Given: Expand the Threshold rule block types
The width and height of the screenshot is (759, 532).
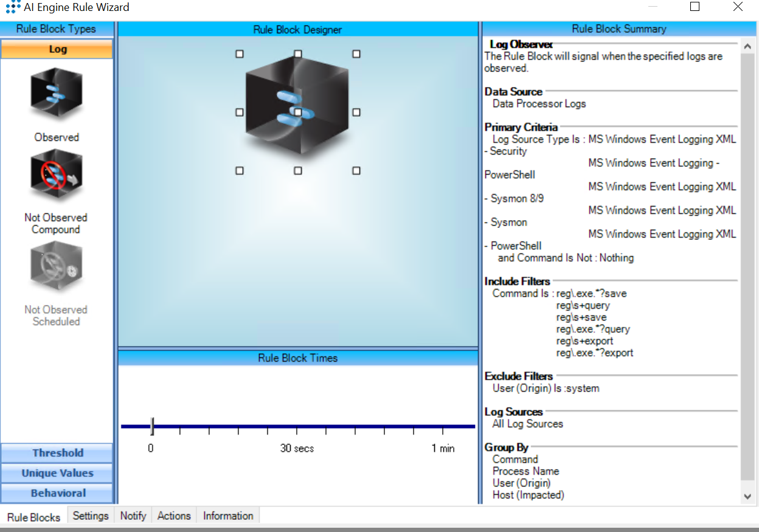Looking at the screenshot, I should point(57,453).
